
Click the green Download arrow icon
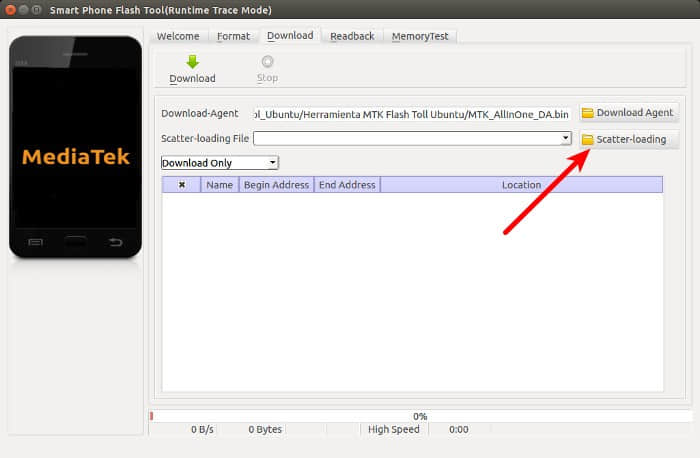(192, 62)
